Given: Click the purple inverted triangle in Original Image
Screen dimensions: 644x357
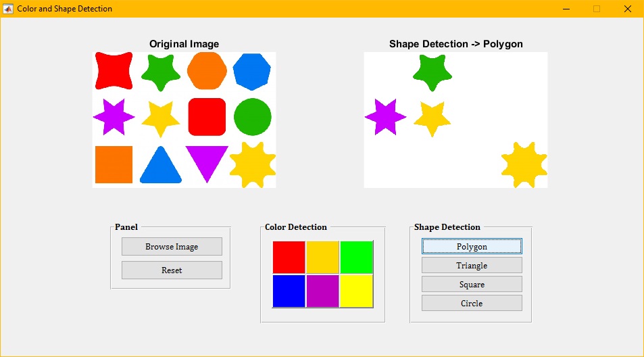Looking at the screenshot, I should click(x=207, y=160).
